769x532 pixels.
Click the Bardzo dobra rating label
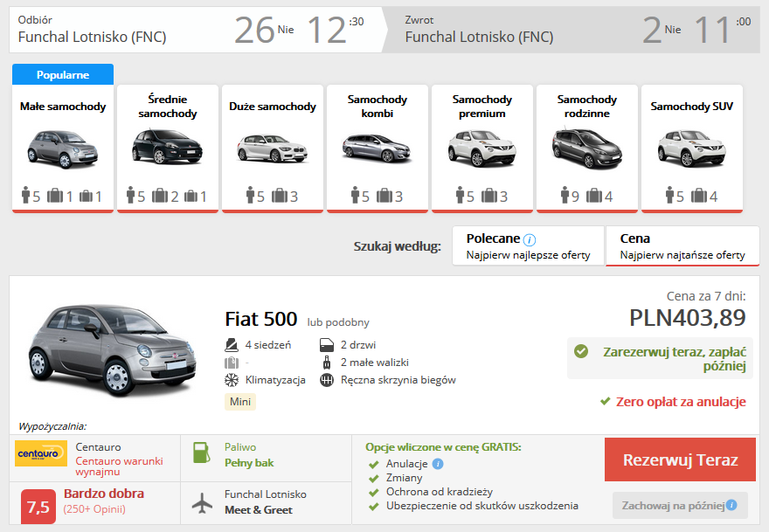(104, 494)
